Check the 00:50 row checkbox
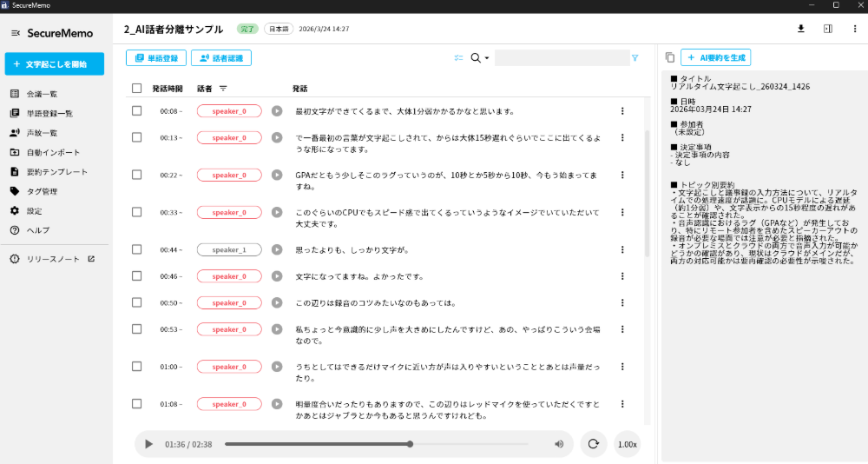 pyautogui.click(x=137, y=302)
